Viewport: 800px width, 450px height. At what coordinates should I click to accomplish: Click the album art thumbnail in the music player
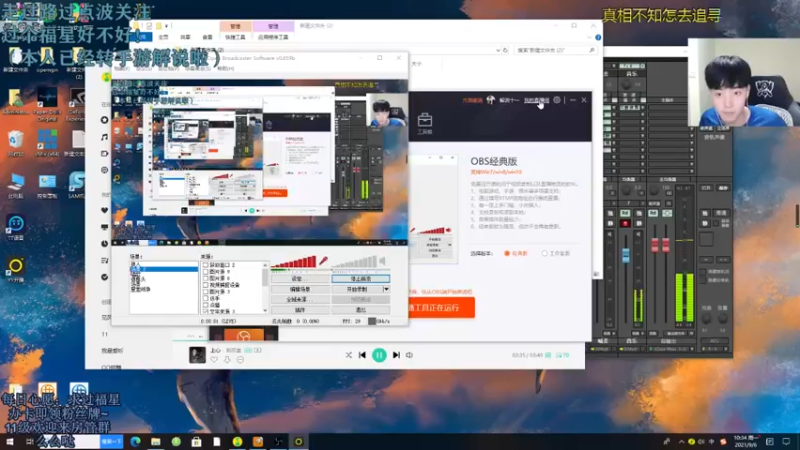tap(197, 355)
